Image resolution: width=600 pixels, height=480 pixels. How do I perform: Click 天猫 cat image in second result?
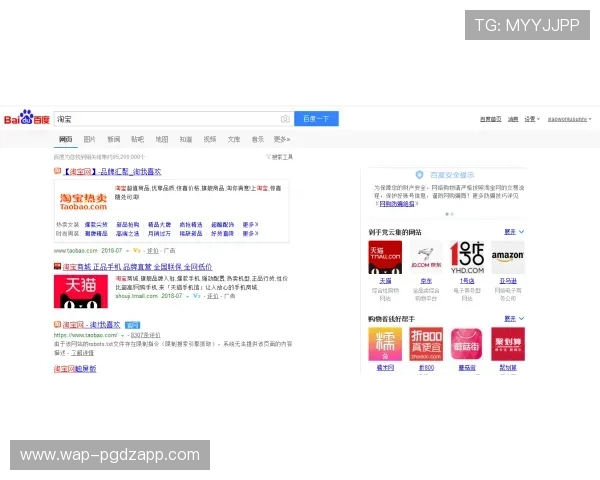coord(81,292)
